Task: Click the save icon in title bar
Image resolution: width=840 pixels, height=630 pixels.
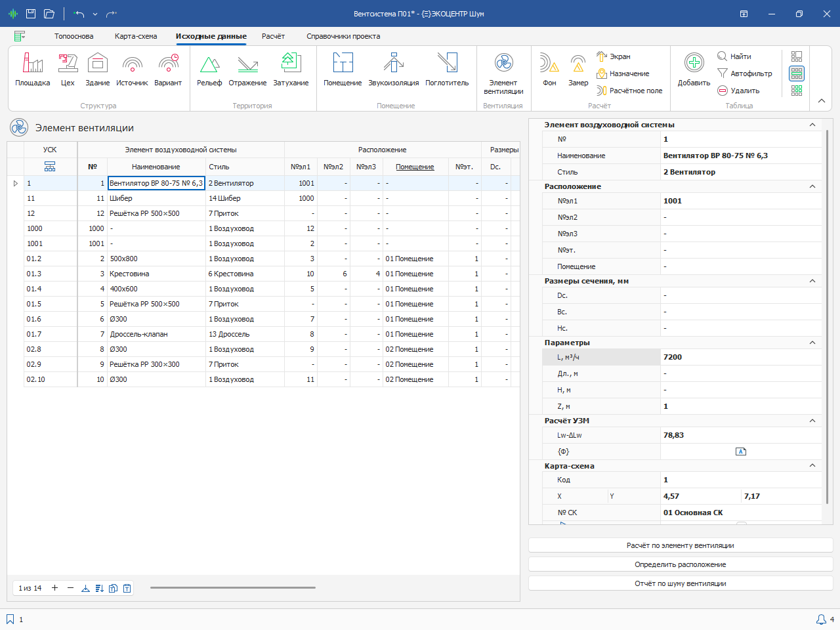Action: (30, 14)
